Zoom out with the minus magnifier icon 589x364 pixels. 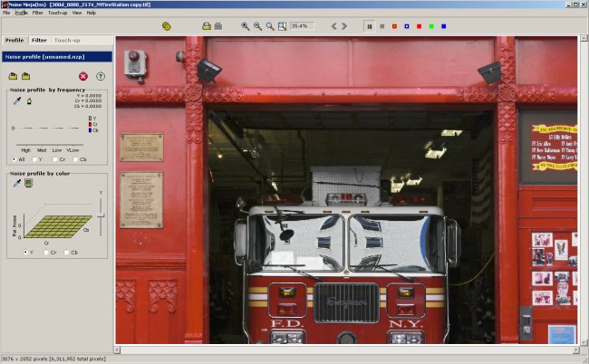coord(257,26)
